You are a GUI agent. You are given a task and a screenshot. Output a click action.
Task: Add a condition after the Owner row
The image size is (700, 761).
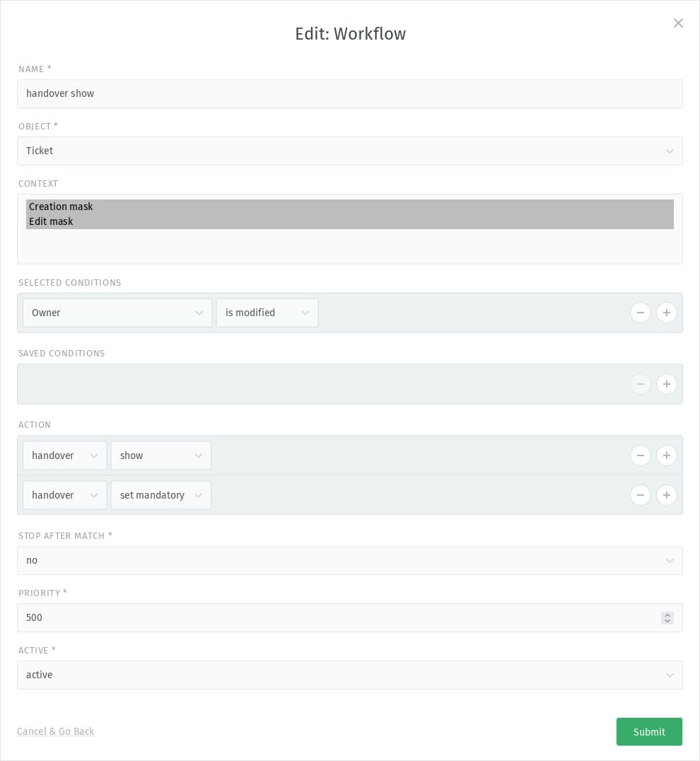667,313
